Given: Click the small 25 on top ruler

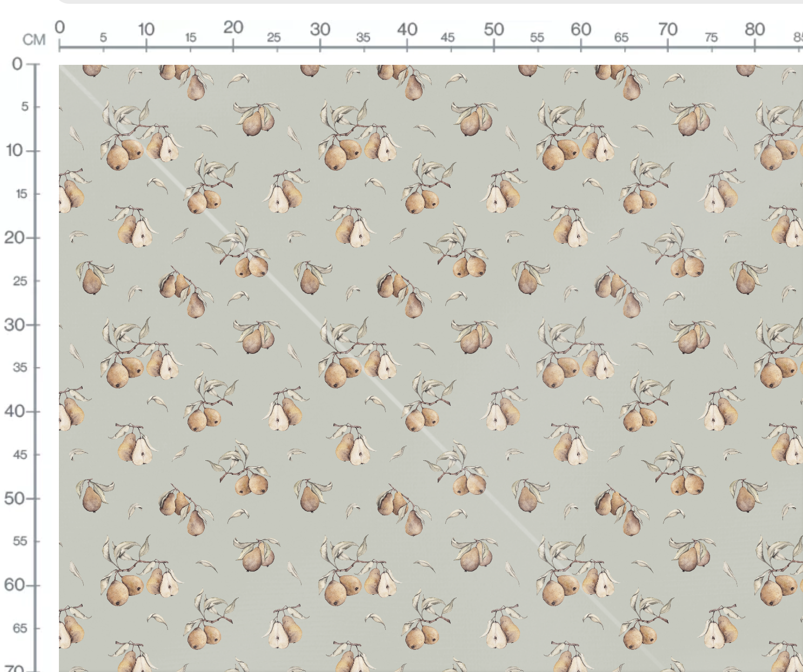Looking at the screenshot, I should tap(274, 37).
